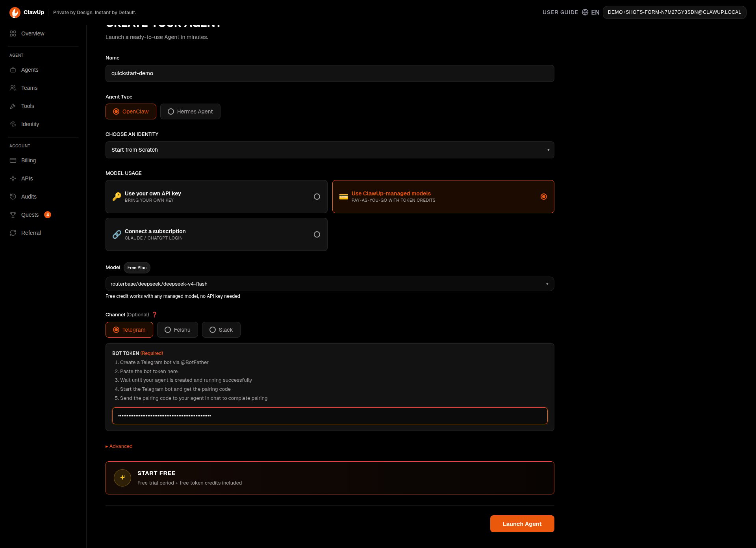This screenshot has width=756, height=548.
Task: Click the Agents robot icon
Action: (13, 70)
